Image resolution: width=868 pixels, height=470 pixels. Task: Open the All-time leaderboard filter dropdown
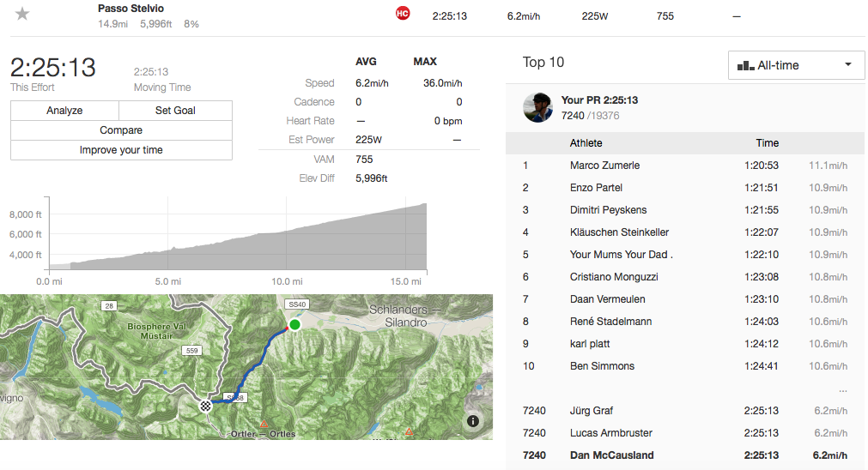pyautogui.click(x=796, y=65)
